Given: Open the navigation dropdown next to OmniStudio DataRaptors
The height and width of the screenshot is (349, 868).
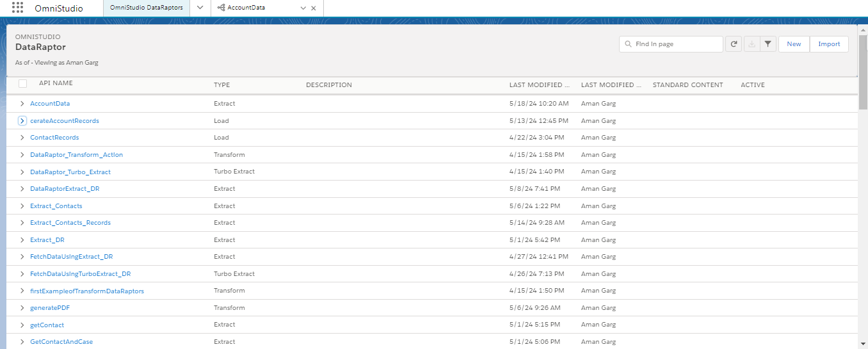Looking at the screenshot, I should (x=200, y=8).
